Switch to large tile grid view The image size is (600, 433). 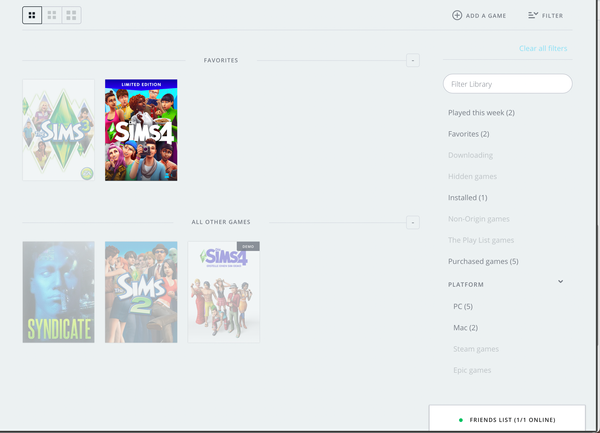coord(32,15)
